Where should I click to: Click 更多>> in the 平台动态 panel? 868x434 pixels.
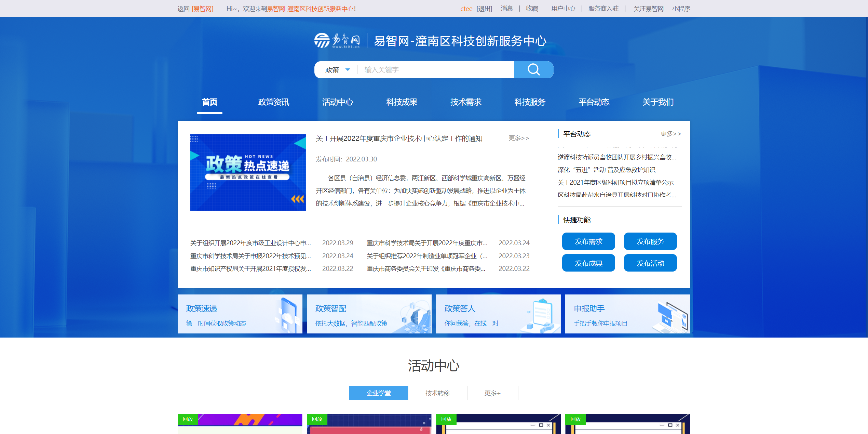coord(671,134)
